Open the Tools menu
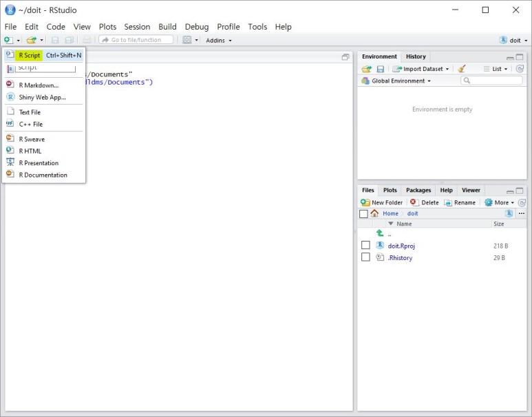This screenshot has width=532, height=417. tap(257, 27)
